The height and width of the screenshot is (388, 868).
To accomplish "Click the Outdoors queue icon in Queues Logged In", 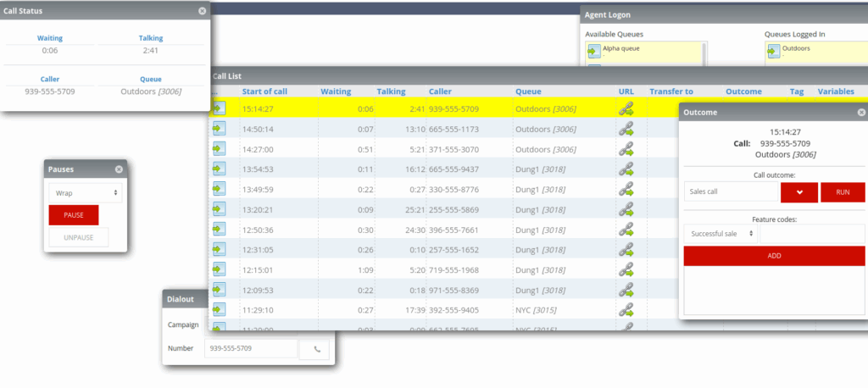I will (773, 52).
